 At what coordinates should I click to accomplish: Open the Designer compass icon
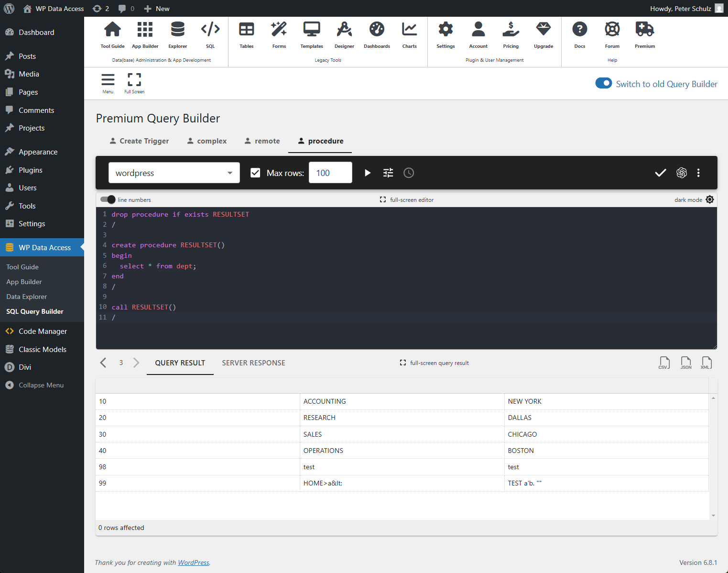(x=344, y=30)
